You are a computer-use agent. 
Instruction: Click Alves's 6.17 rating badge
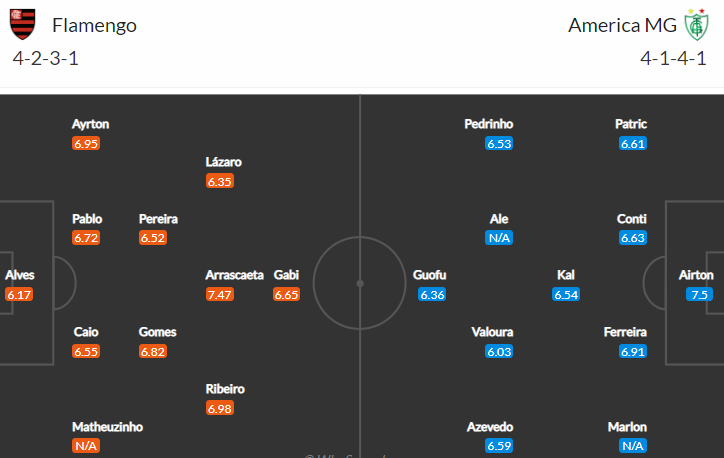click(19, 295)
